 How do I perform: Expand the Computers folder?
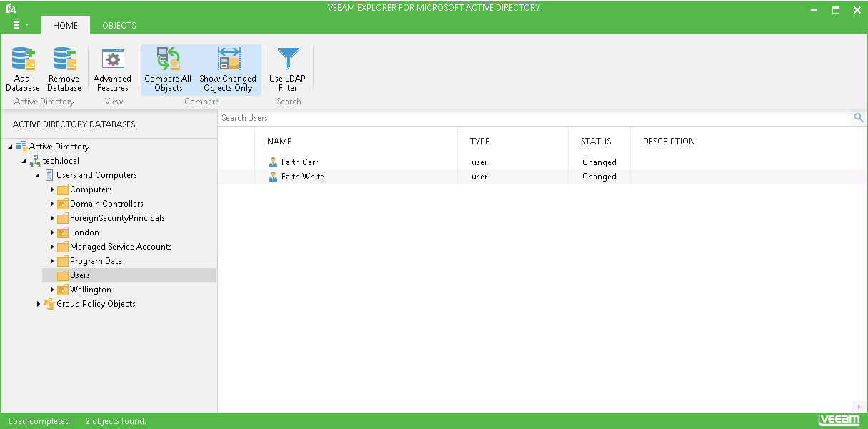click(x=51, y=189)
